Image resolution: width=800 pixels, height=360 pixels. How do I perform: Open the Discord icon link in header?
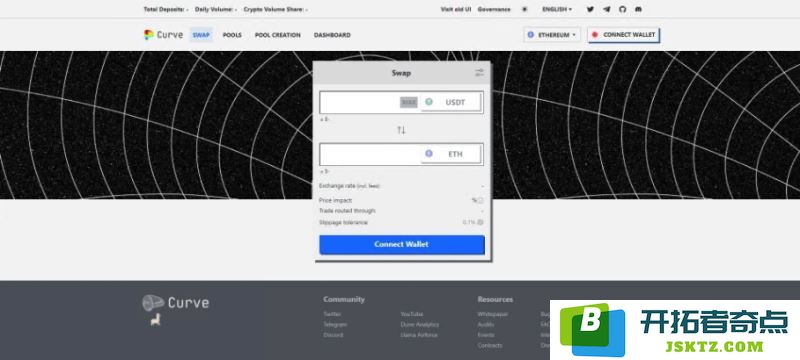pos(638,9)
